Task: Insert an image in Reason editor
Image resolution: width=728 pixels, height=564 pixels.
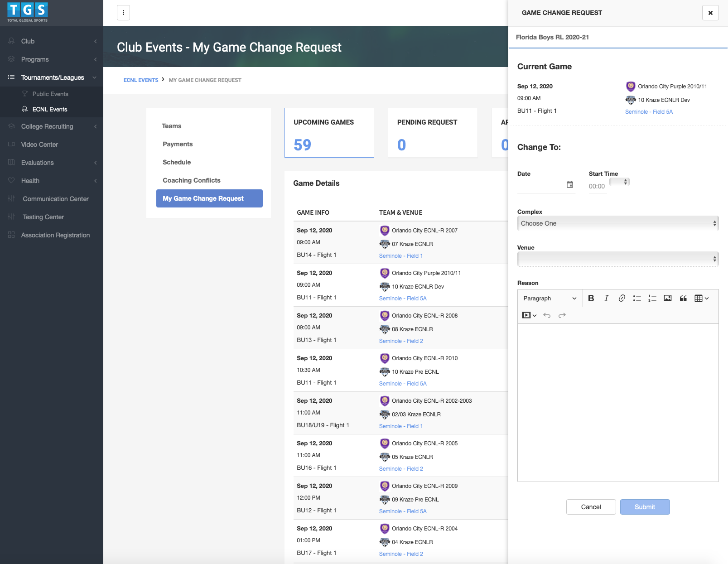Action: pyautogui.click(x=668, y=298)
